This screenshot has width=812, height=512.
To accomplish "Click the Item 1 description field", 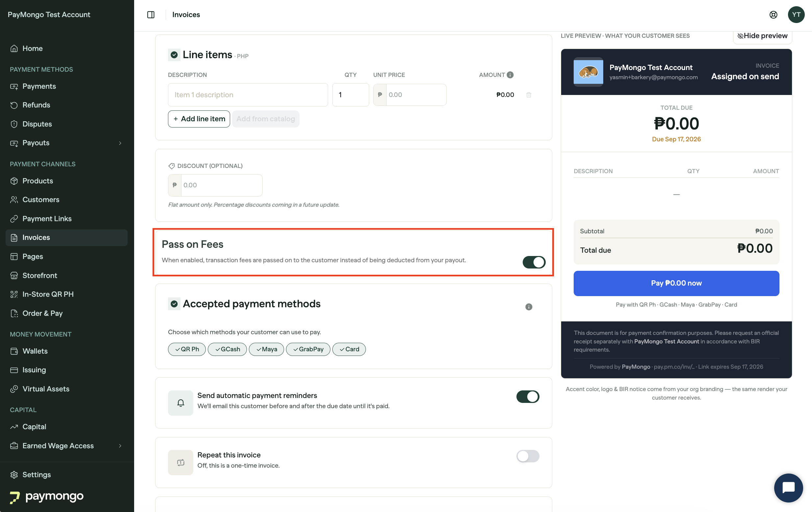I will point(248,95).
